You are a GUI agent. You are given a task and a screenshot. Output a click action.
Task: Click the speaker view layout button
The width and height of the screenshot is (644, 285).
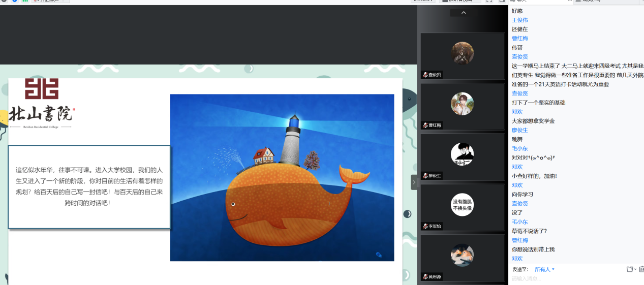point(459,1)
